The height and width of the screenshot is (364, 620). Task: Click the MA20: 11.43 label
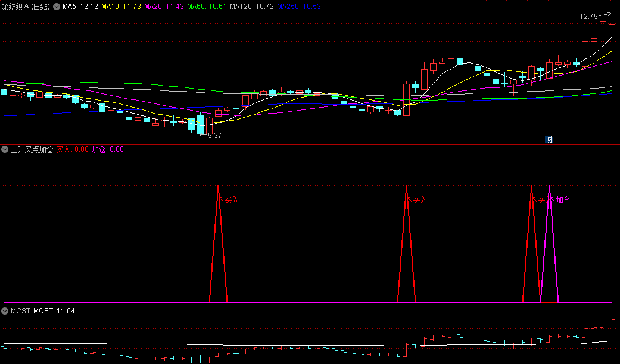coord(164,7)
